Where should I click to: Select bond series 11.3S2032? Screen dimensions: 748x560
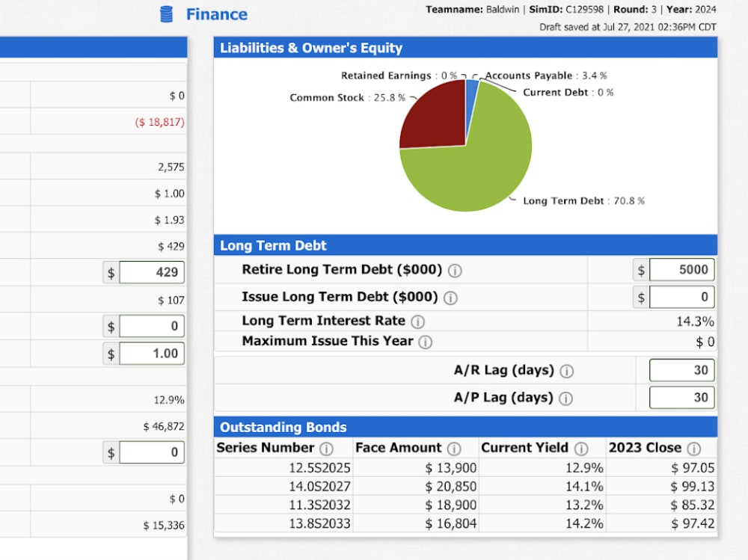point(319,505)
